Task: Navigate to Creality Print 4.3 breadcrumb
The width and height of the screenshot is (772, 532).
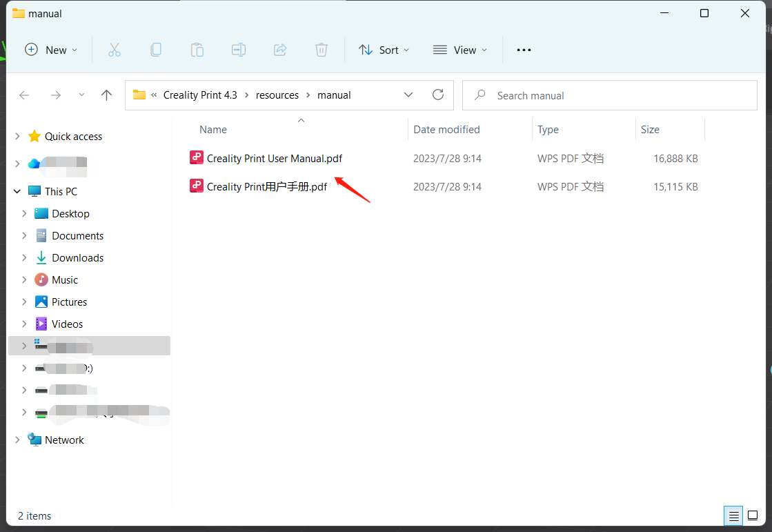Action: [200, 95]
